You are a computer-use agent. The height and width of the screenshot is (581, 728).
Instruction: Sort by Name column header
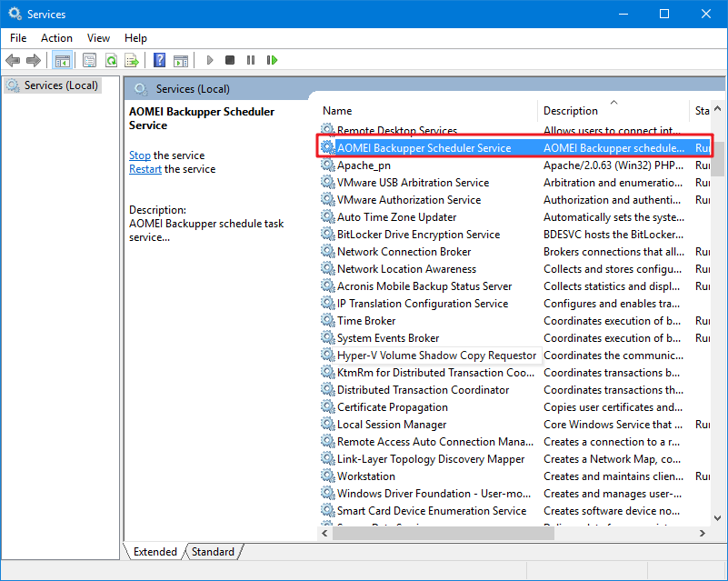(x=427, y=111)
